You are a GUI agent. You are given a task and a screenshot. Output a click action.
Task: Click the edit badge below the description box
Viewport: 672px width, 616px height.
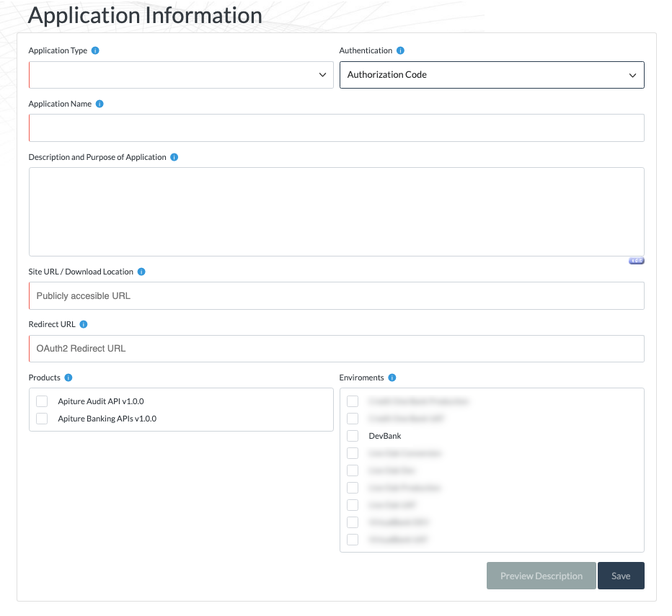[635, 260]
